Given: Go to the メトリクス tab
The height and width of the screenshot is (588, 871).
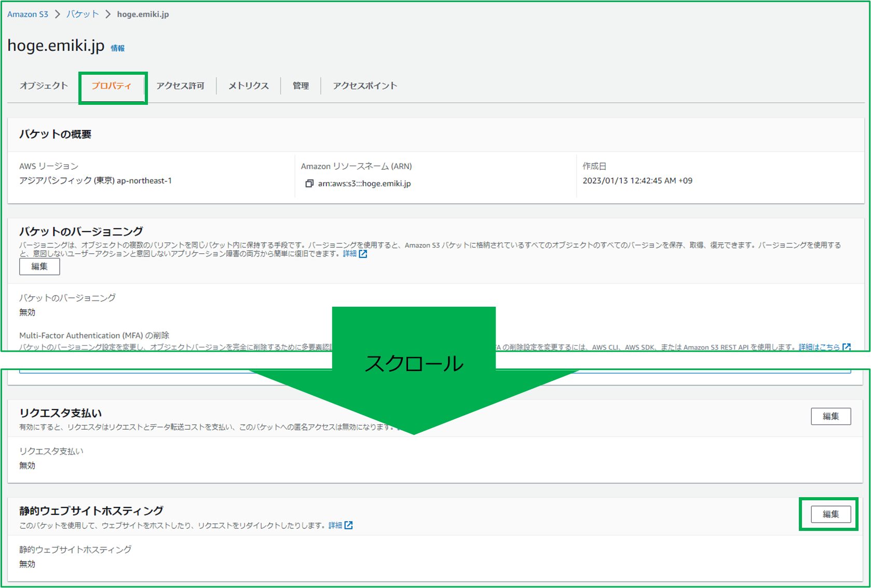Looking at the screenshot, I should [249, 86].
